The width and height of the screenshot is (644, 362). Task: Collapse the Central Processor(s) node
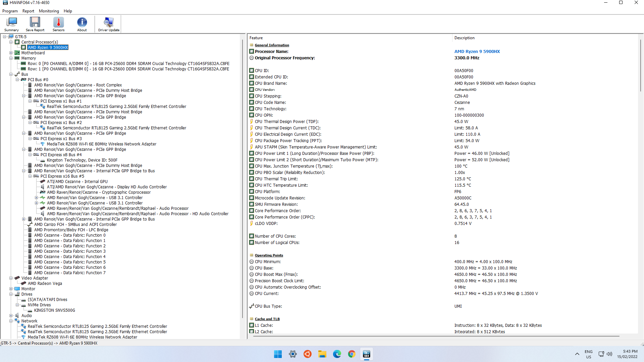[x=11, y=42]
